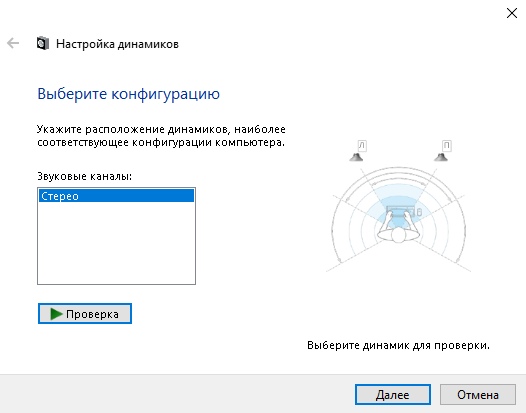The image size is (526, 413).
Task: Click the right speaker label П
Action: (x=447, y=146)
